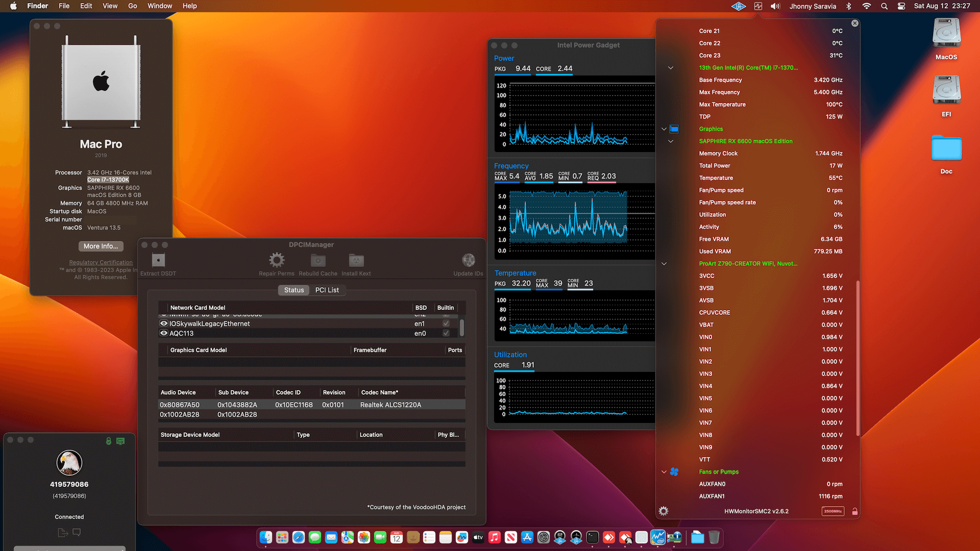
Task: Click Install Kext toolbar icon
Action: pos(356,260)
